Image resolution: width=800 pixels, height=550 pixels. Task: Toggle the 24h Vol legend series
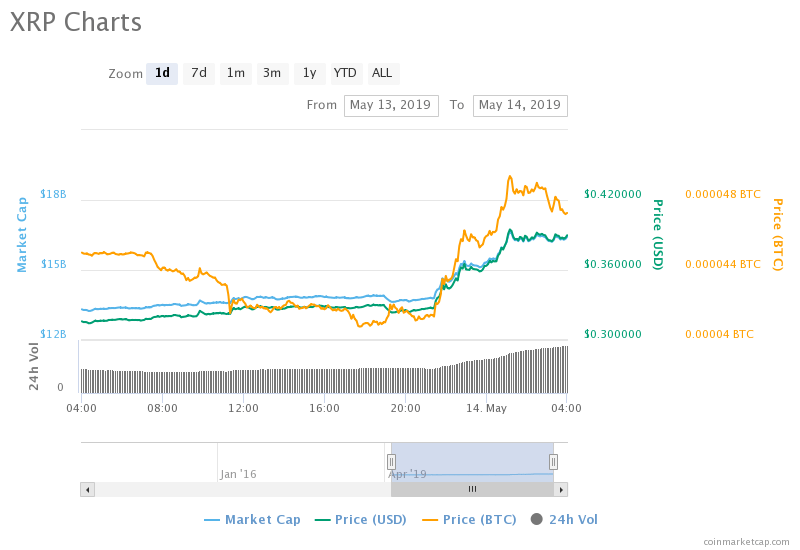pos(564,519)
